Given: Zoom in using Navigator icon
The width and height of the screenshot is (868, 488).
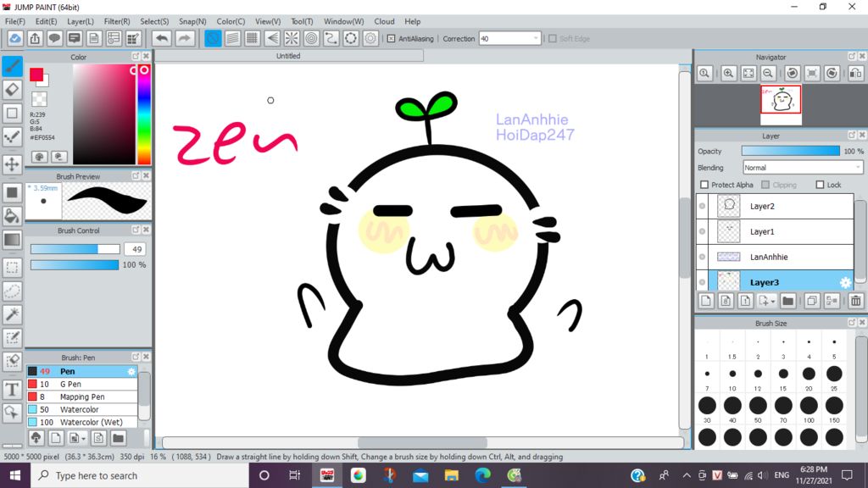Looking at the screenshot, I should 728,73.
